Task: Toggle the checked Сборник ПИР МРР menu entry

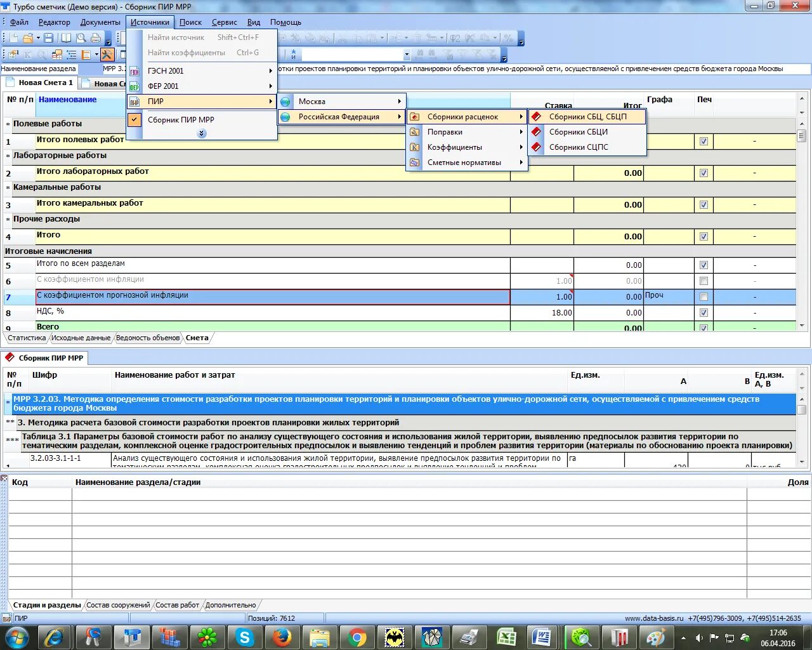Action: coord(202,119)
